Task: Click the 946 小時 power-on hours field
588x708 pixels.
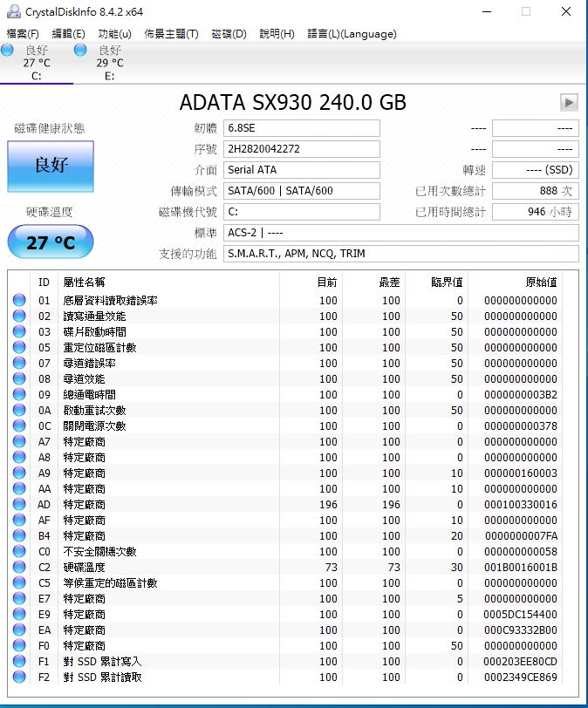Action: pos(535,212)
